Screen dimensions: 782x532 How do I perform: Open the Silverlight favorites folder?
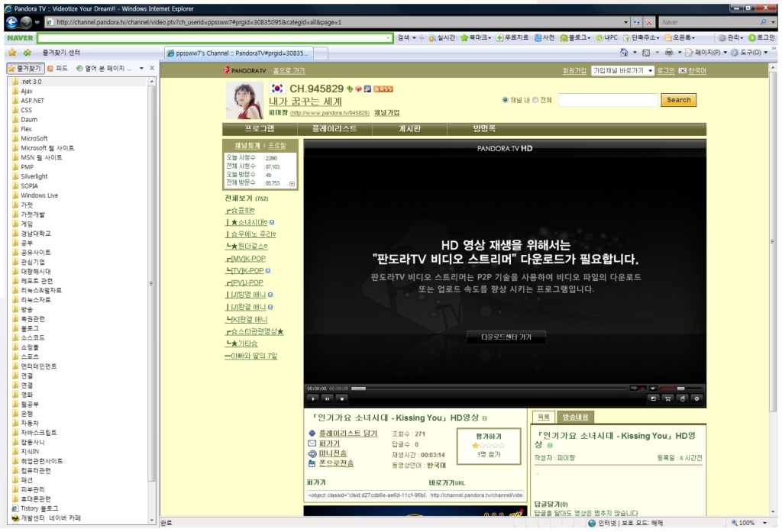[34, 176]
